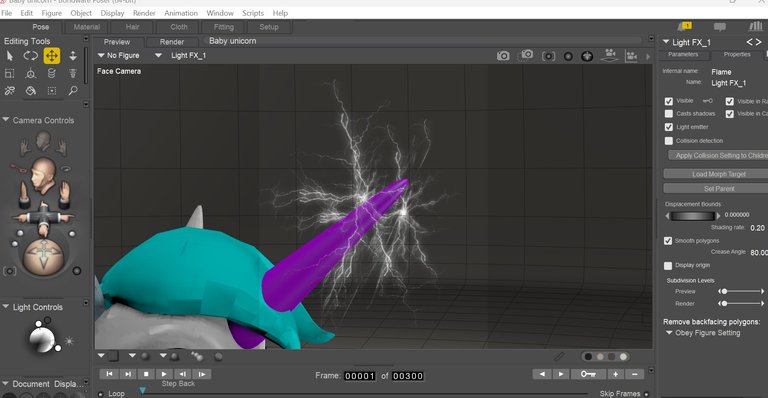Open the Light FX_1 actor dropdown above the viewport

click(x=181, y=55)
